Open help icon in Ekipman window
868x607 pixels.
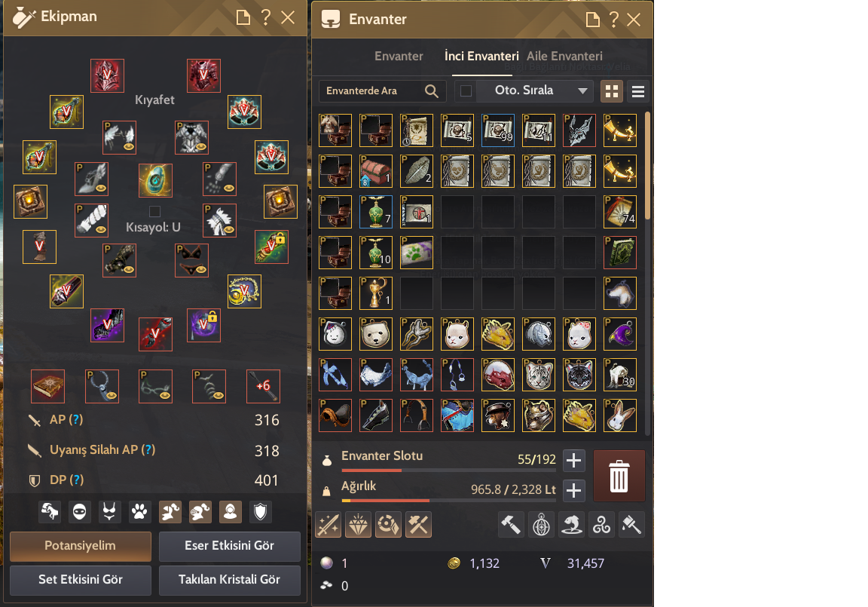point(266,17)
